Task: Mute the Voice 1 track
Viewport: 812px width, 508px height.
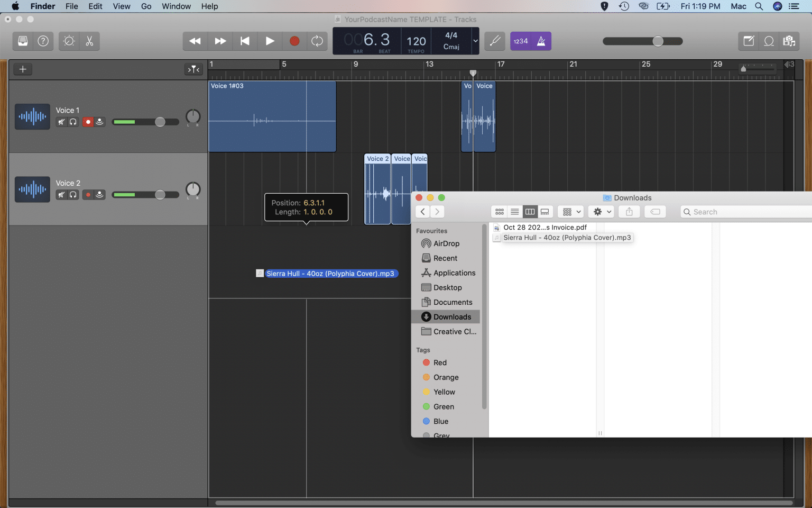Action: click(x=61, y=122)
